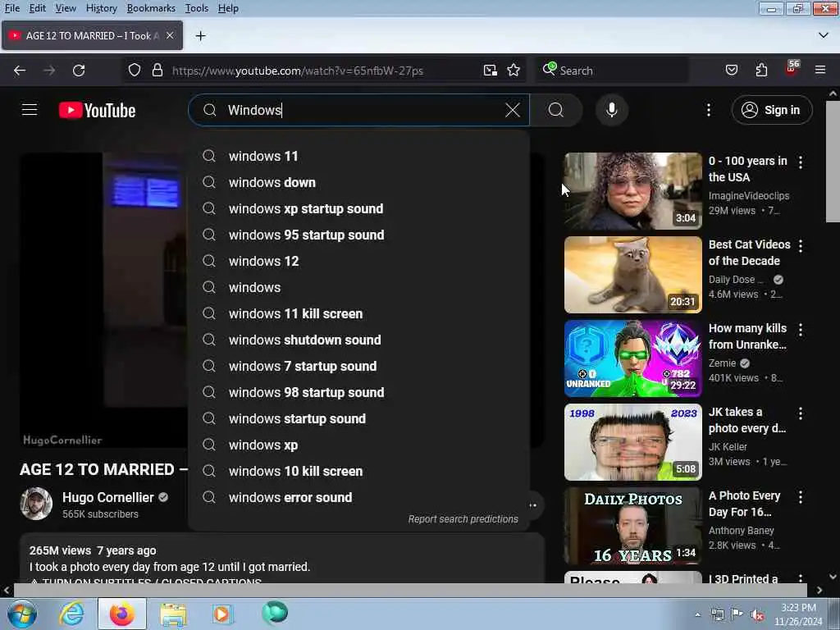Open the View menu
The height and width of the screenshot is (630, 840).
tap(66, 8)
